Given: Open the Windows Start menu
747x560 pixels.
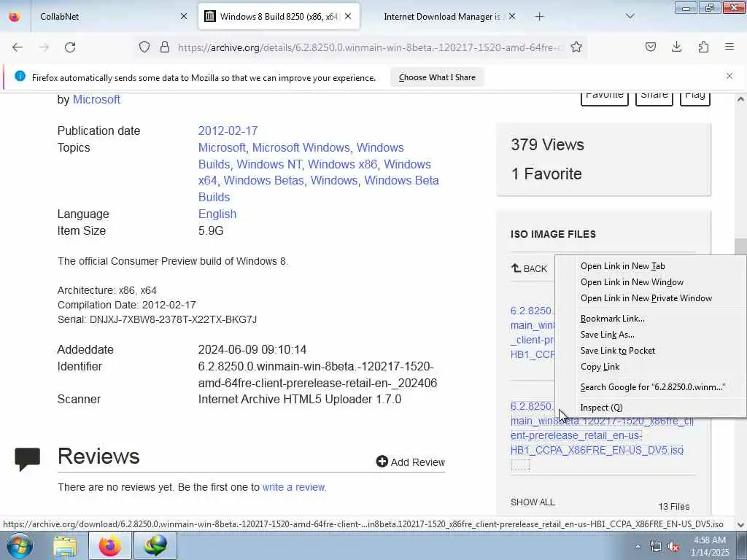Looking at the screenshot, I should (x=20, y=545).
